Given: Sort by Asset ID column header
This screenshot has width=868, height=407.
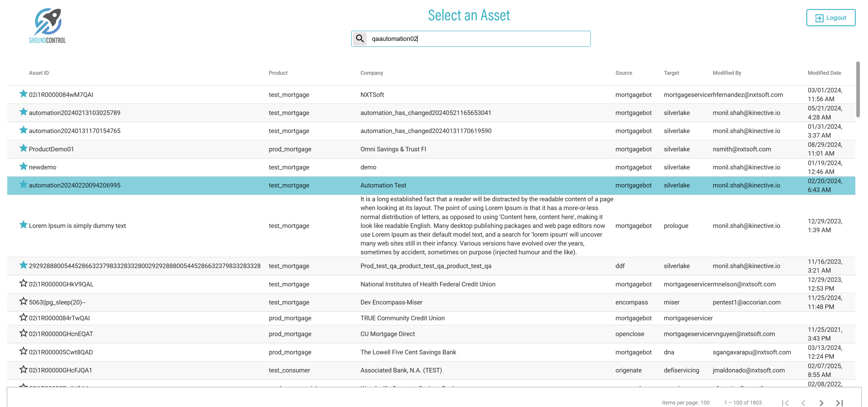Looking at the screenshot, I should (39, 73).
